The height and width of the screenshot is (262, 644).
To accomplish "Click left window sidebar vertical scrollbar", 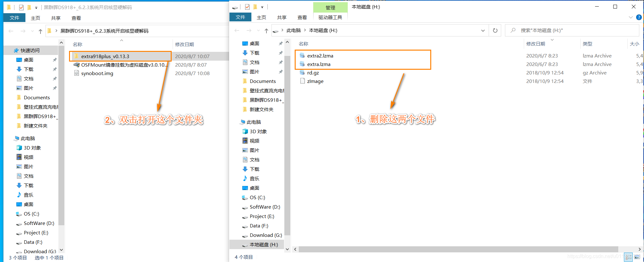I will (x=62, y=135).
